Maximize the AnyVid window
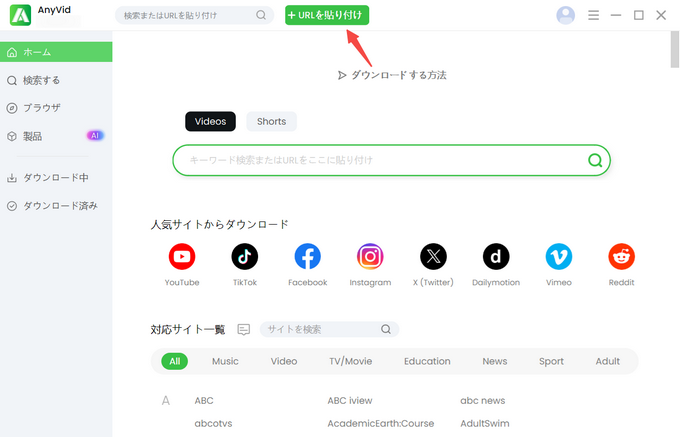680x437 pixels. [x=638, y=15]
